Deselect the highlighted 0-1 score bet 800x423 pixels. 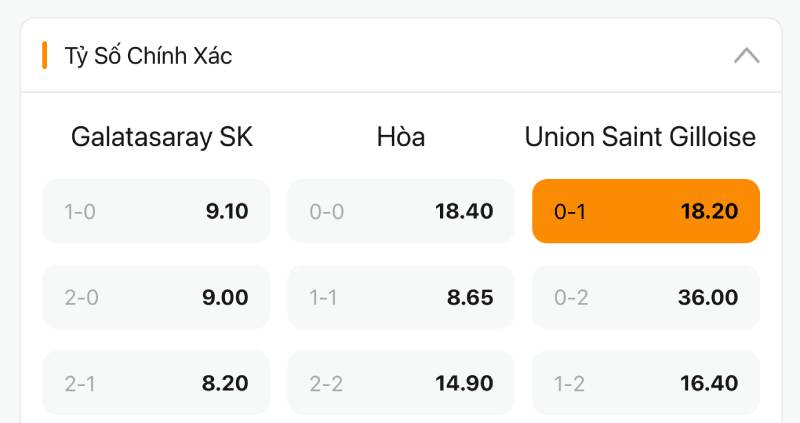[646, 211]
